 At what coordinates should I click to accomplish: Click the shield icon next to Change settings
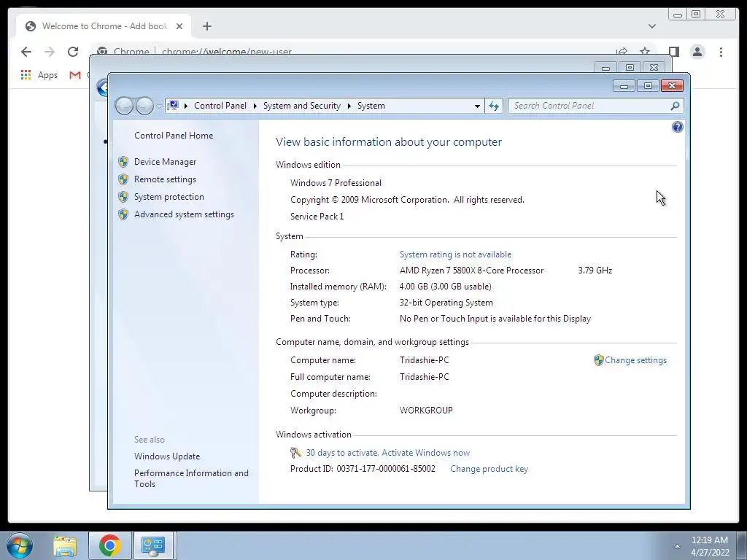[x=598, y=360]
